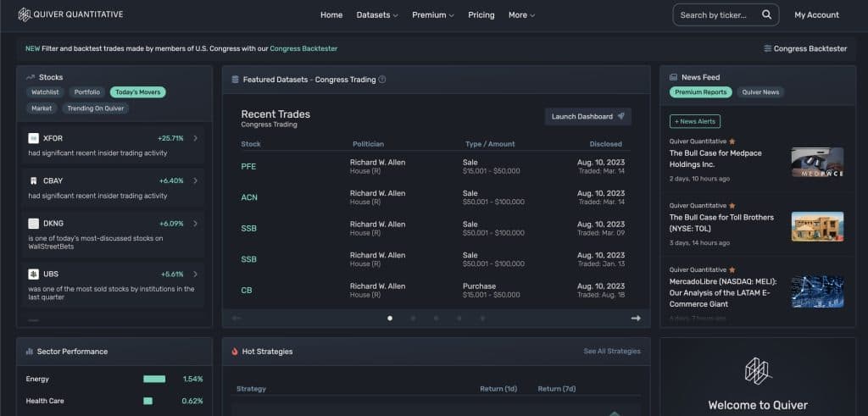Click the DKNG company logo icon
Image resolution: width=868 pixels, height=416 pixels.
(x=34, y=224)
